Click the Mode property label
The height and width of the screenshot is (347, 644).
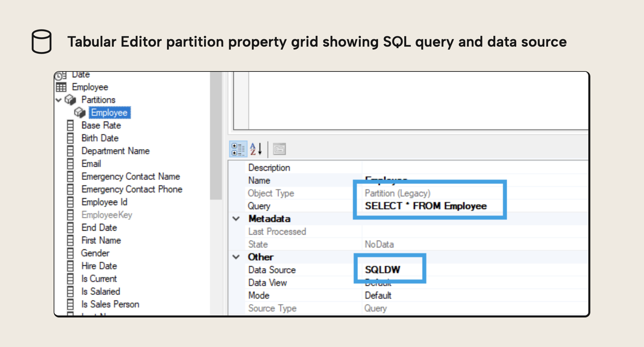point(259,296)
